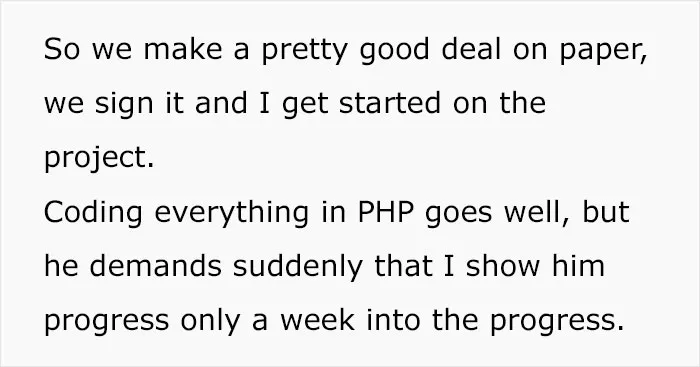
Task: Click the word "him" ending the fifth line
Action: click(579, 266)
